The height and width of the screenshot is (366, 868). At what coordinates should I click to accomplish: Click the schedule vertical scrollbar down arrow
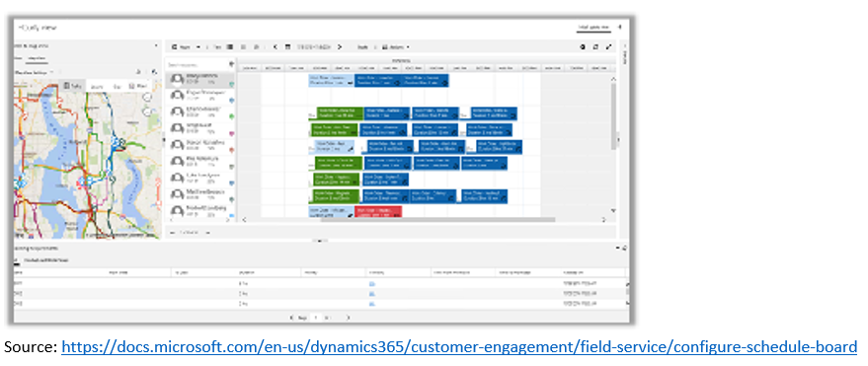(613, 211)
